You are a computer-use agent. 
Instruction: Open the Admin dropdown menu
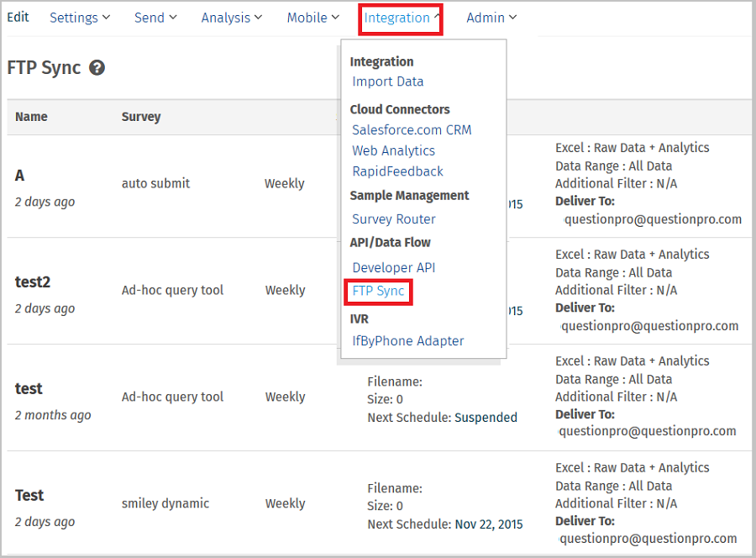pyautogui.click(x=491, y=17)
